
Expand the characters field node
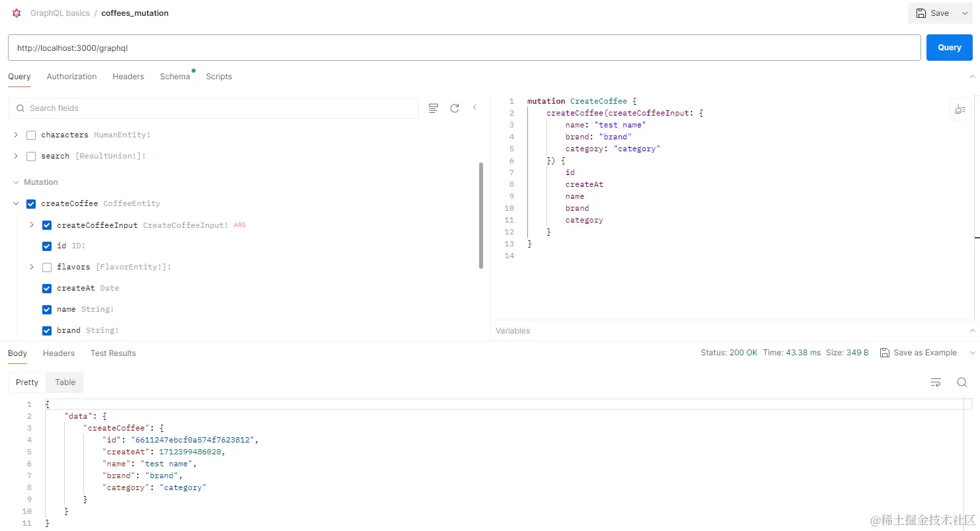point(16,135)
